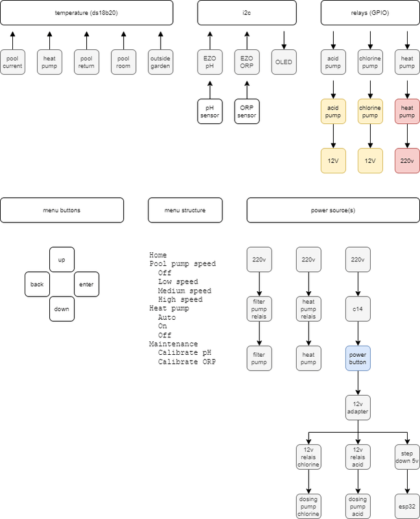Select the i2c header box
The width and height of the screenshot is (420, 519).
pos(247,12)
